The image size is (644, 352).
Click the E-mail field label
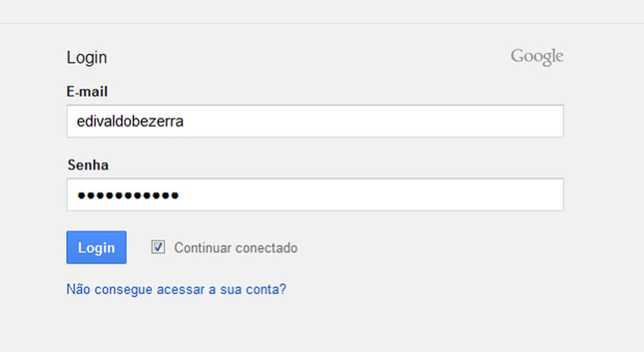[87, 92]
